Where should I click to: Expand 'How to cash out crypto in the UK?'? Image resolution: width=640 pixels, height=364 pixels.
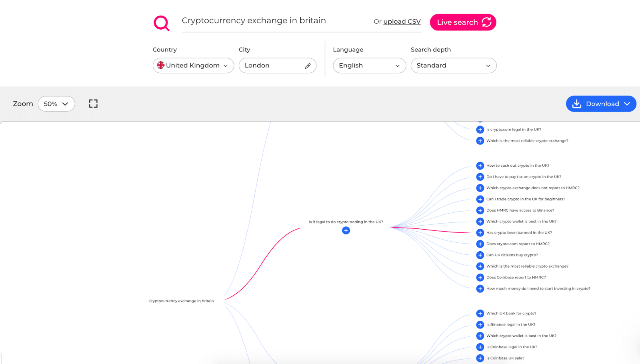(x=480, y=166)
